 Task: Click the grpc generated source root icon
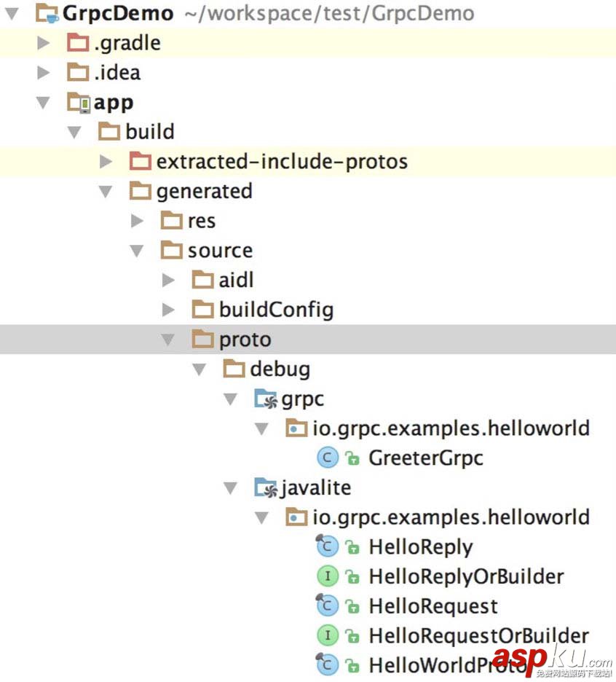tap(265, 399)
